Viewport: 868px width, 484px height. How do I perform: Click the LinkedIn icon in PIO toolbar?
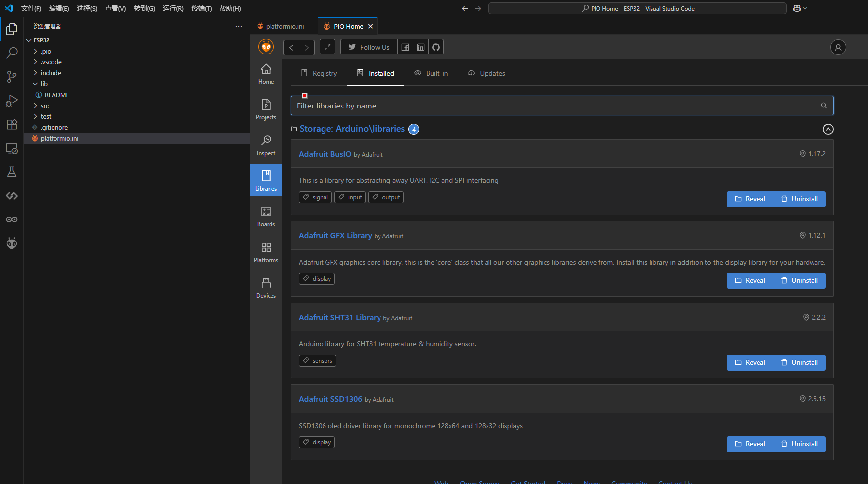point(421,47)
